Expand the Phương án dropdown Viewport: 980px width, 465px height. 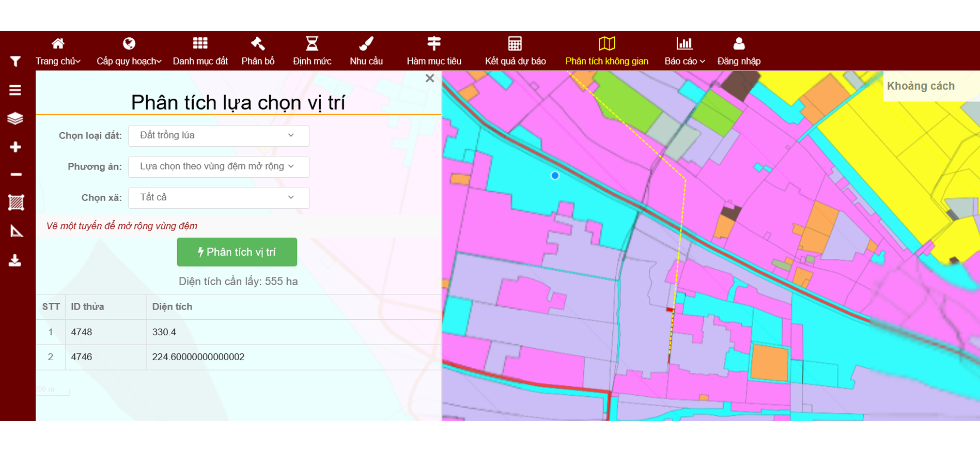[219, 167]
